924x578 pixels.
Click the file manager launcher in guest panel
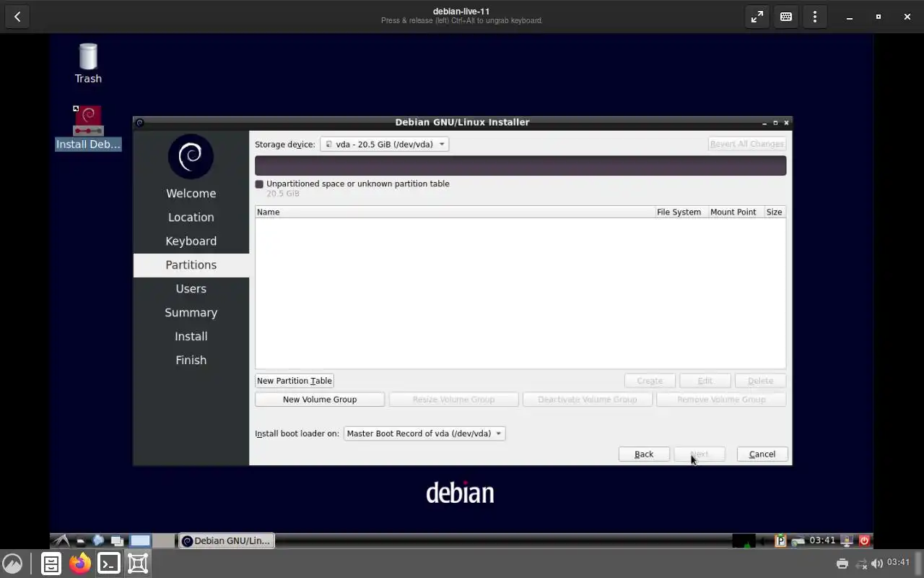(81, 540)
